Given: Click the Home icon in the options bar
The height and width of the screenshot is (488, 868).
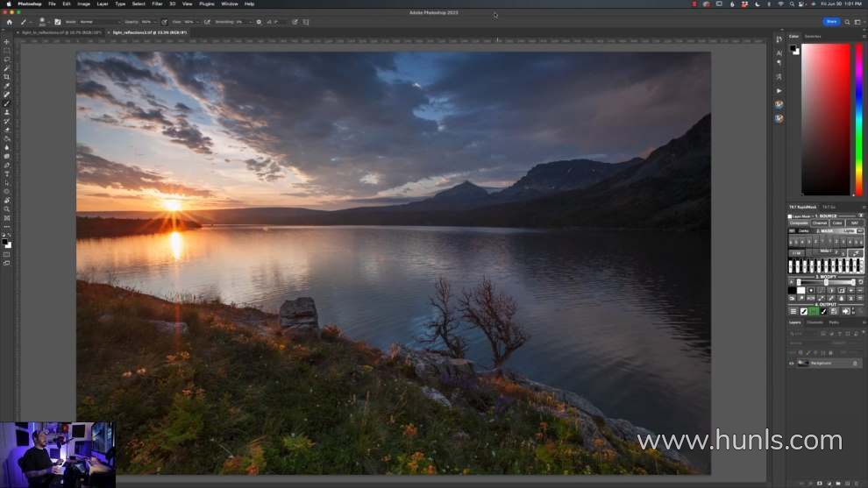Looking at the screenshot, I should click(x=9, y=22).
